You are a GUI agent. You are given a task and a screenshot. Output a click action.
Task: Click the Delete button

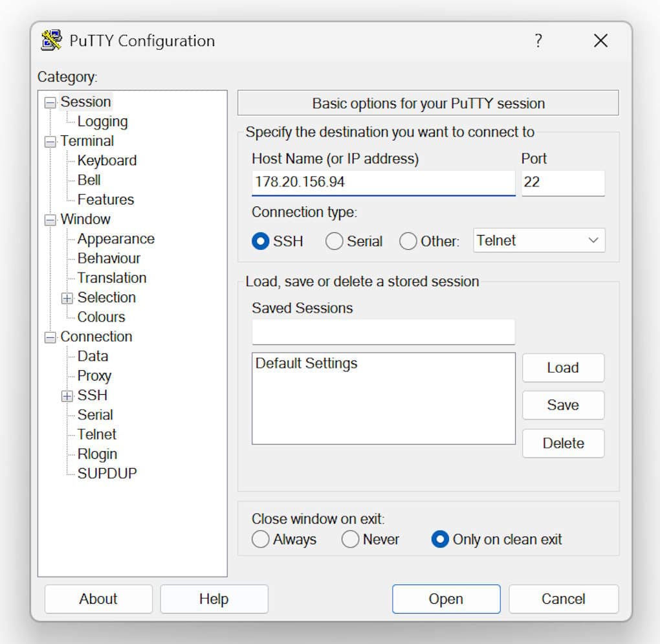(x=563, y=443)
